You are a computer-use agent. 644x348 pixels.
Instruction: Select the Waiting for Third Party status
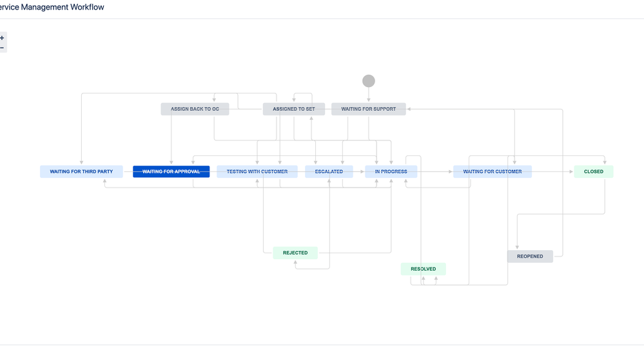[x=81, y=171]
